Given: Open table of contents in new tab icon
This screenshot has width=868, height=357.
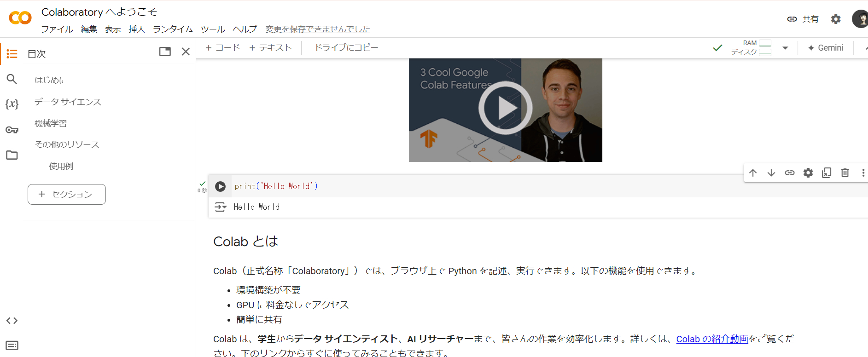Looking at the screenshot, I should pyautogui.click(x=165, y=52).
